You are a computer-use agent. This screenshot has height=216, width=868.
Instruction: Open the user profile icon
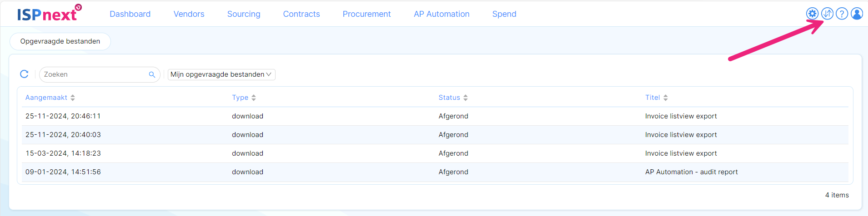857,14
